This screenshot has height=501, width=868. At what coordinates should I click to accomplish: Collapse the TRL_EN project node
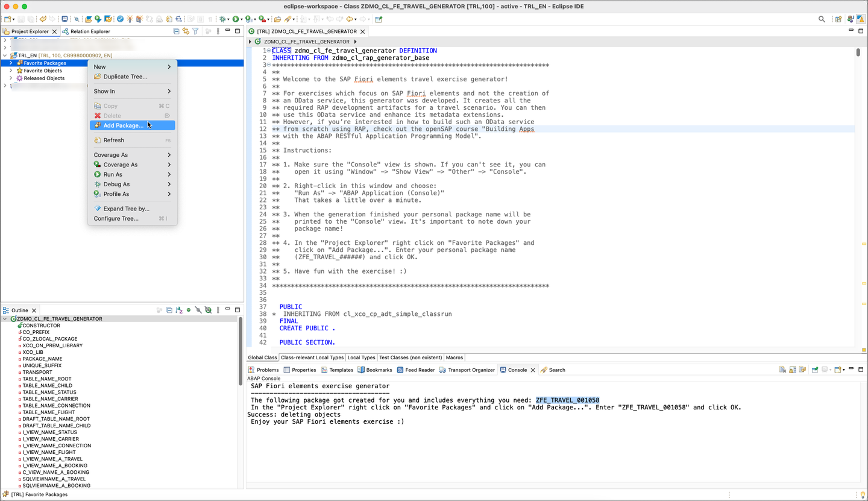coord(5,55)
